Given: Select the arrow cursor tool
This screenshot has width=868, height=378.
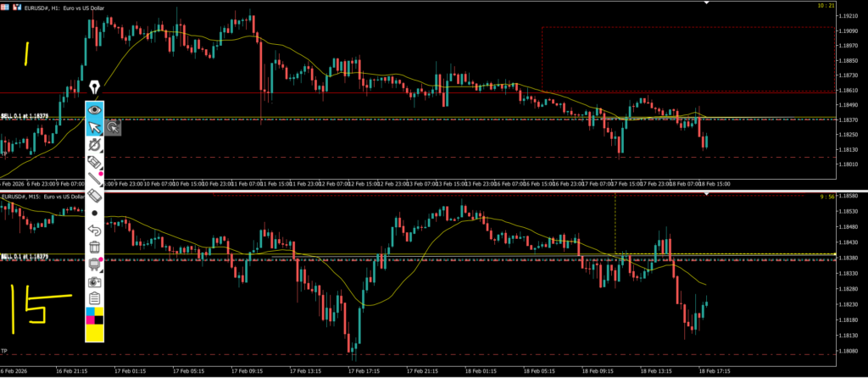Looking at the screenshot, I should (94, 128).
